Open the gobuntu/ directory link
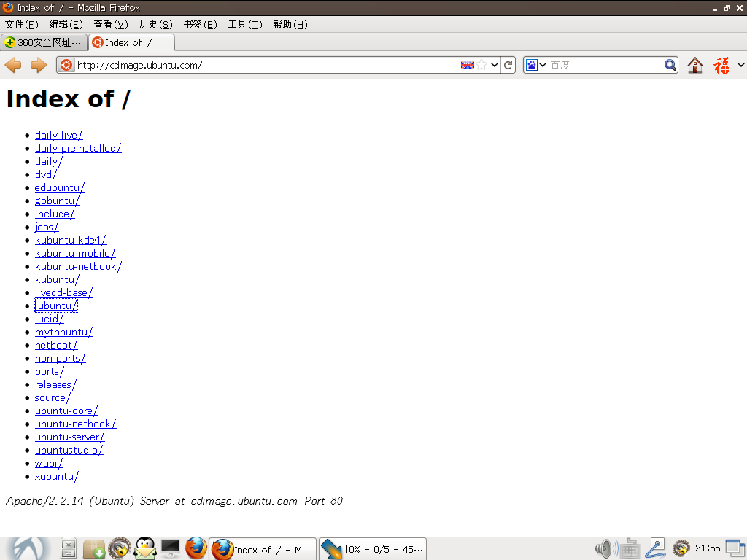The width and height of the screenshot is (747, 560). tap(57, 201)
